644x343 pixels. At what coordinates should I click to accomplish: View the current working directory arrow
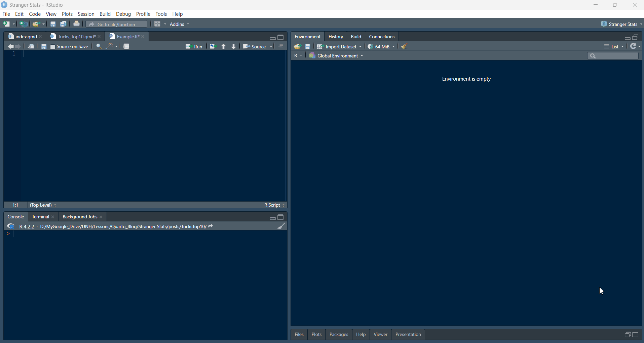coord(211,226)
